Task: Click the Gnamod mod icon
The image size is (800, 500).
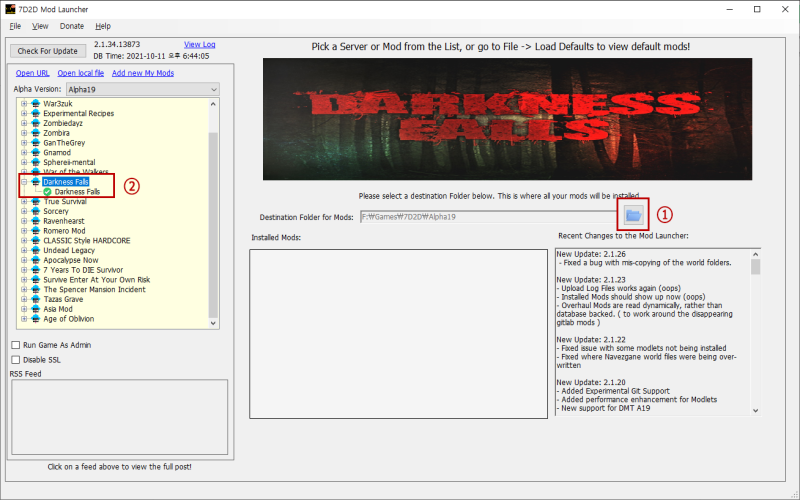Action: click(x=36, y=153)
